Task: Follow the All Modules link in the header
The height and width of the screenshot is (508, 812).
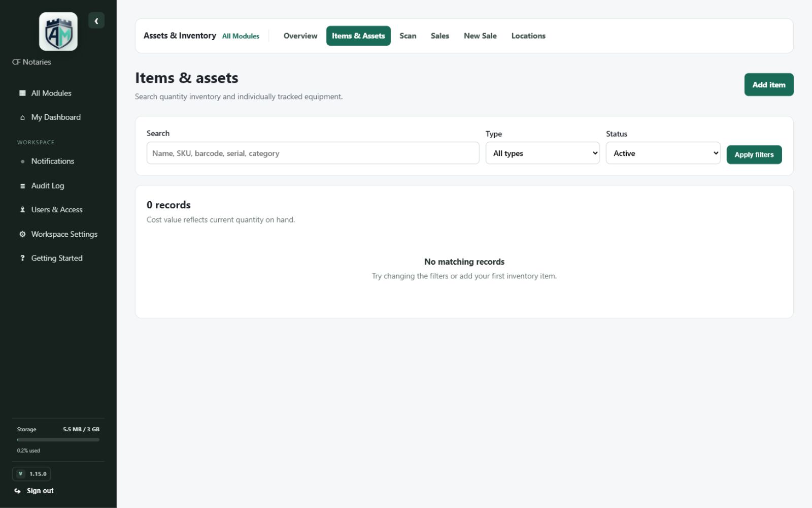Action: [241, 36]
